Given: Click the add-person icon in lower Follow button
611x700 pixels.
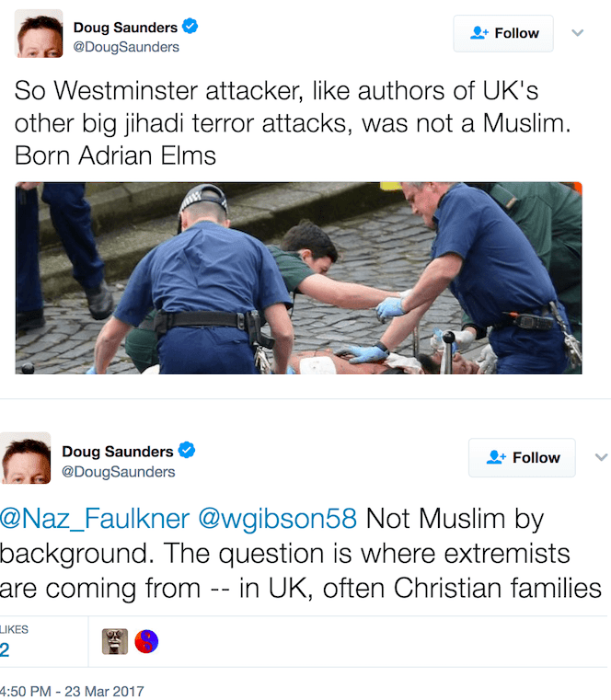Looking at the screenshot, I should click(496, 457).
